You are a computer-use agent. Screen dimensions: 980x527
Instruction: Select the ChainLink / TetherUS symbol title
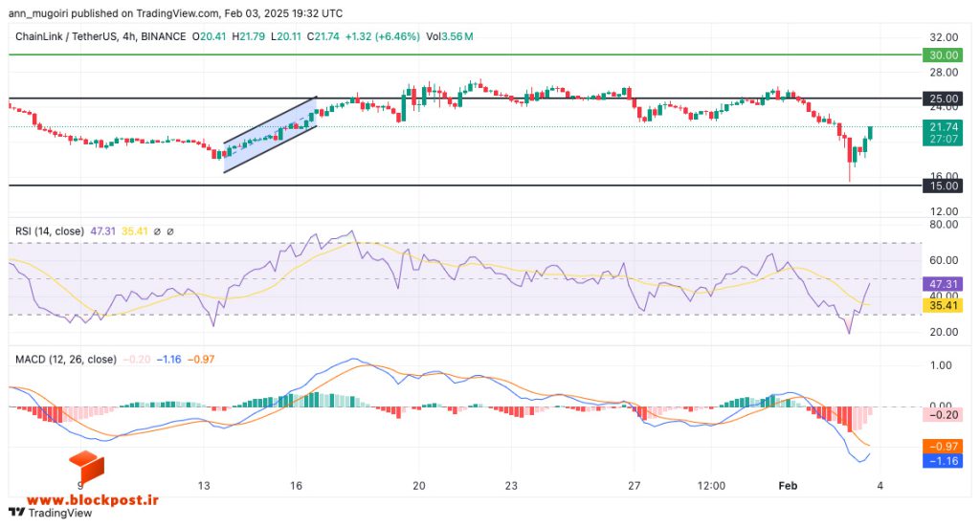pyautogui.click(x=66, y=37)
